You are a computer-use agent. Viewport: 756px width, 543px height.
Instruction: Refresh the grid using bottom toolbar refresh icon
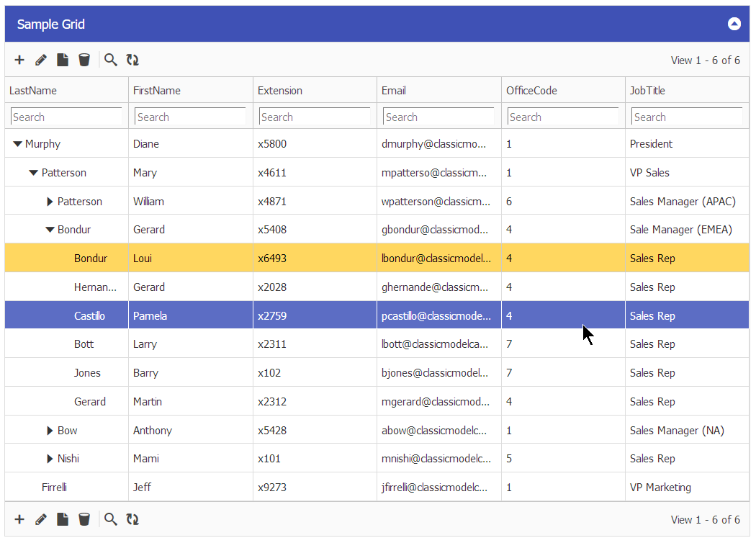(132, 519)
